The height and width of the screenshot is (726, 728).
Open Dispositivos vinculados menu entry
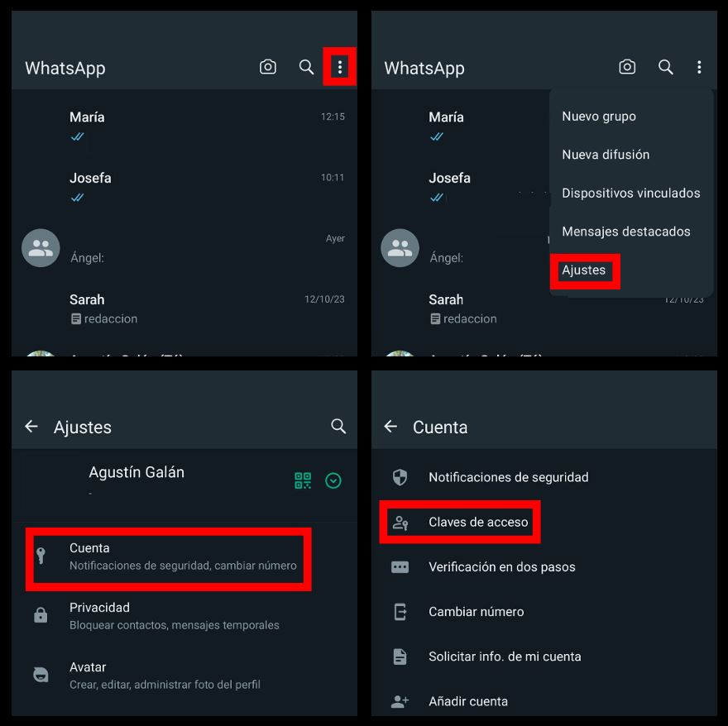coord(630,193)
